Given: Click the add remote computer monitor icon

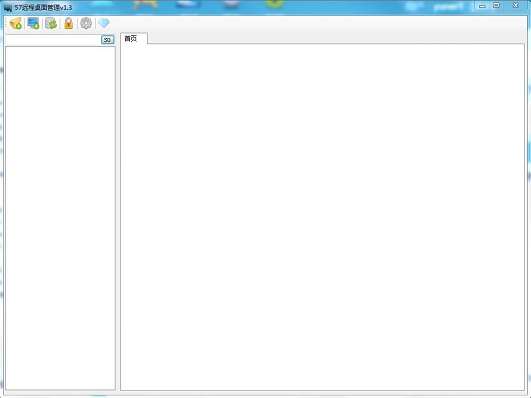Looking at the screenshot, I should pos(34,23).
